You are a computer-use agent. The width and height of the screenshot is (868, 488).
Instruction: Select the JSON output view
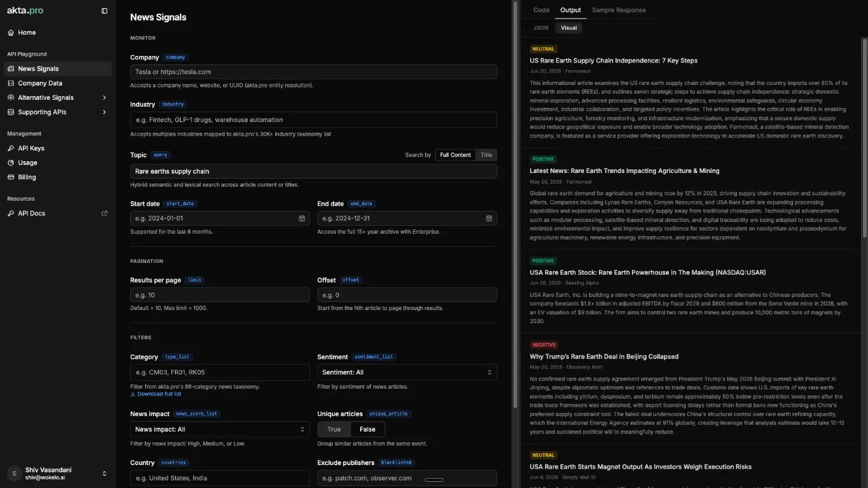pyautogui.click(x=541, y=28)
